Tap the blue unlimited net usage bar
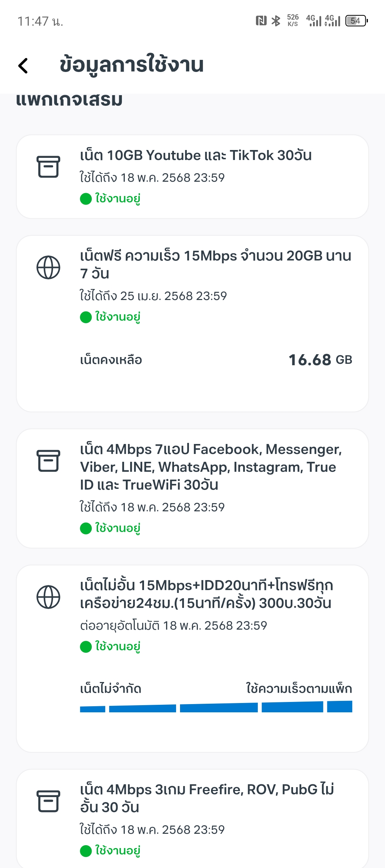The height and width of the screenshot is (868, 385). tap(216, 706)
